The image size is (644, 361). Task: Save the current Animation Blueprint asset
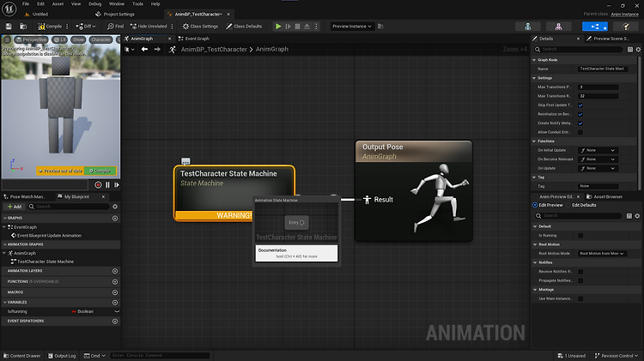click(9, 27)
